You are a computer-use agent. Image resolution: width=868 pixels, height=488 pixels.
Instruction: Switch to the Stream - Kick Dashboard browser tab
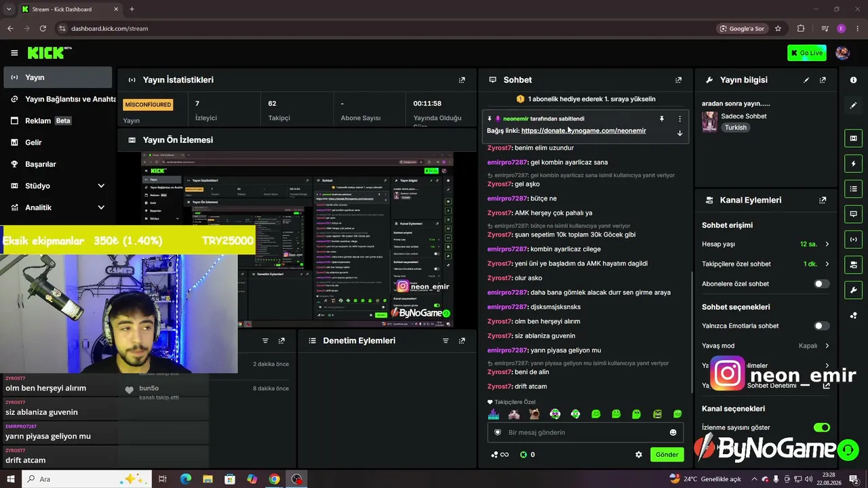click(x=70, y=9)
